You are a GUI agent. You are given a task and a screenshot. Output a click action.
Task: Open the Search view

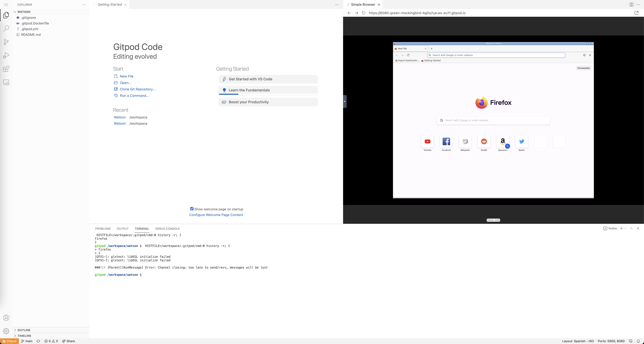click(6, 28)
